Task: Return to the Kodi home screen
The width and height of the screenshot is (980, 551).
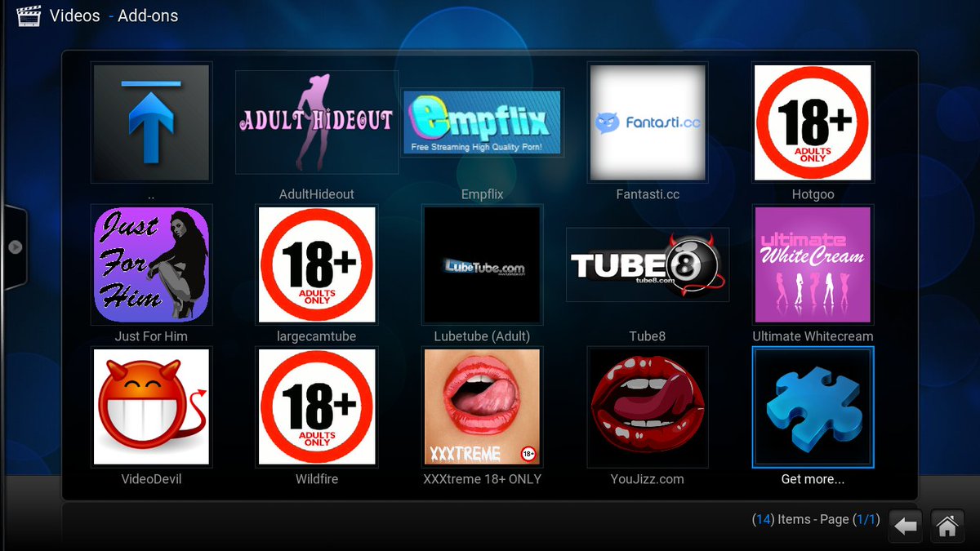Action: (x=947, y=527)
